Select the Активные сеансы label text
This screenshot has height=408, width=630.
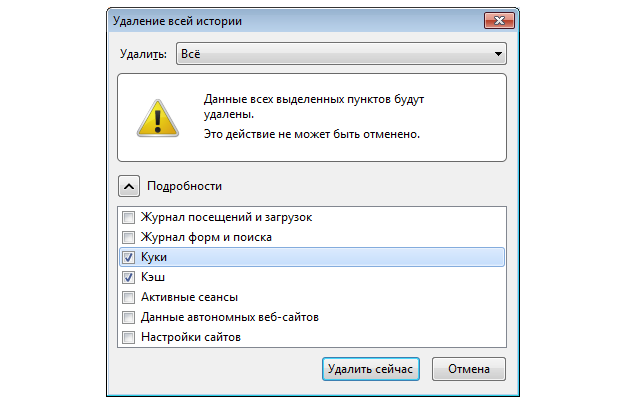189,297
